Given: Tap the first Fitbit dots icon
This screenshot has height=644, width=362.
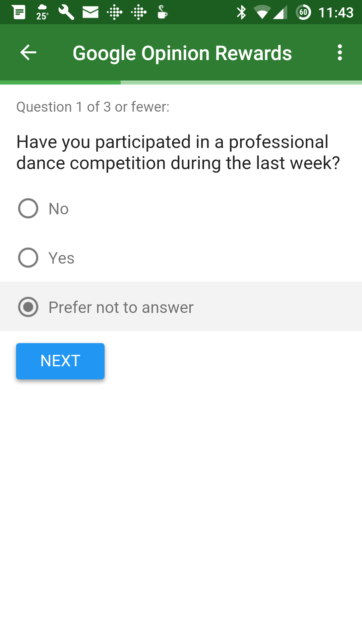Looking at the screenshot, I should point(115,13).
